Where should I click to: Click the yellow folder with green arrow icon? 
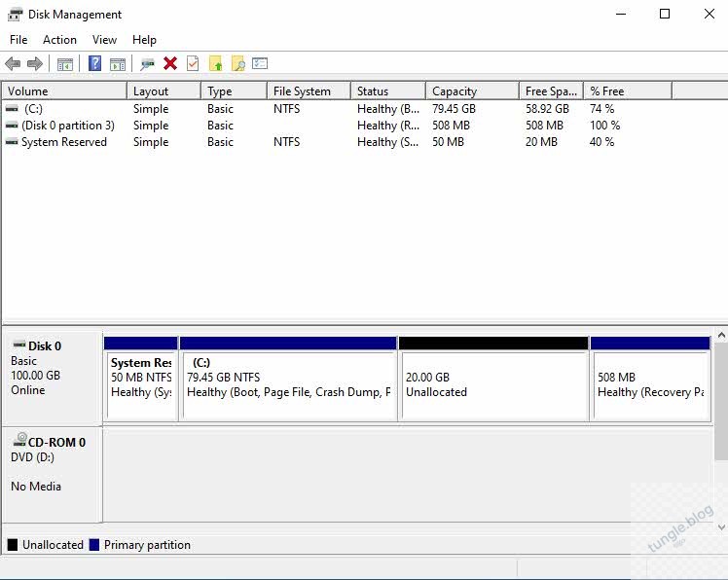215,63
